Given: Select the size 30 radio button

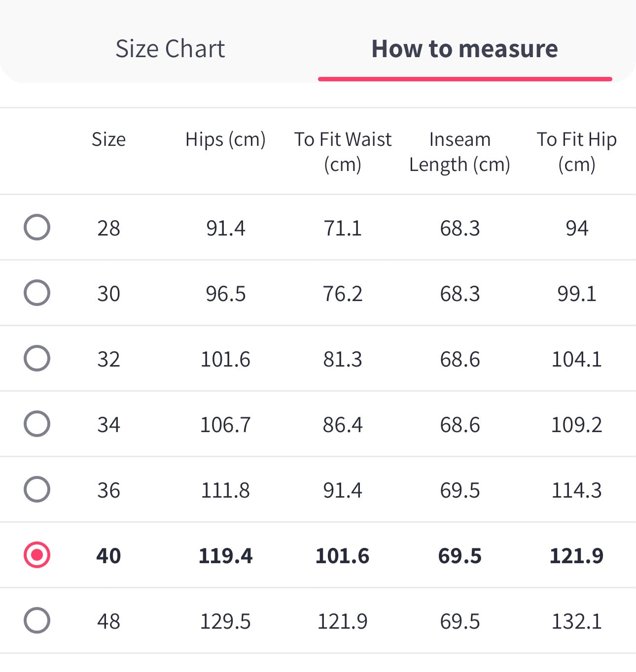Looking at the screenshot, I should (x=37, y=293).
